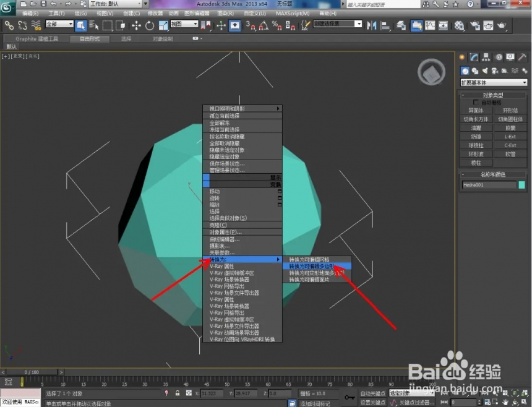
Task: Choose 转换为可编辑多边形 in the submenu
Action: pos(317,266)
